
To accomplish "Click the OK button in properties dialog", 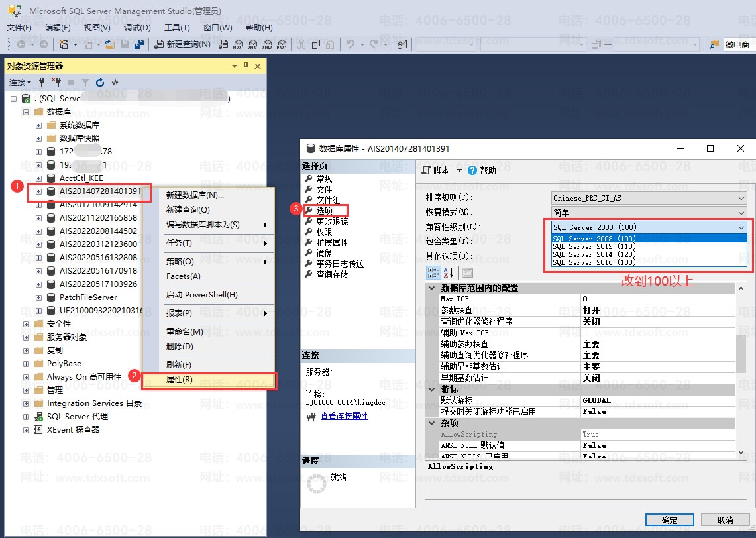I will coord(669,520).
